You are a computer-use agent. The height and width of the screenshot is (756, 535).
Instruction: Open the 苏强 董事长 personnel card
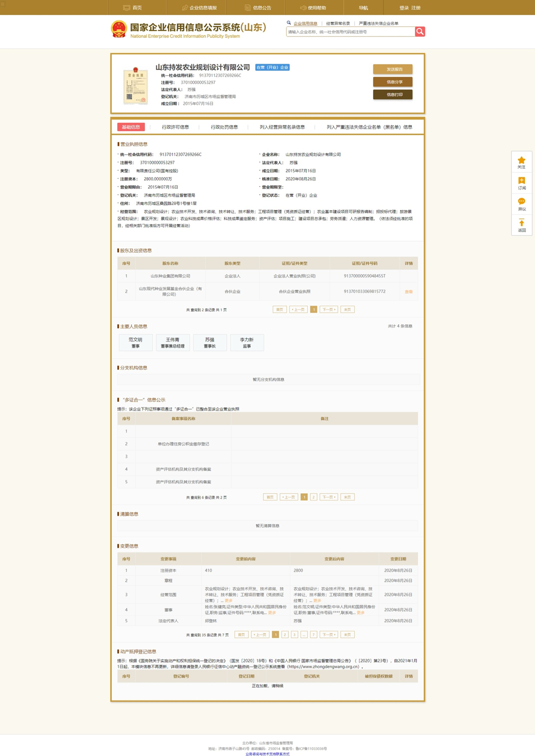(x=210, y=342)
